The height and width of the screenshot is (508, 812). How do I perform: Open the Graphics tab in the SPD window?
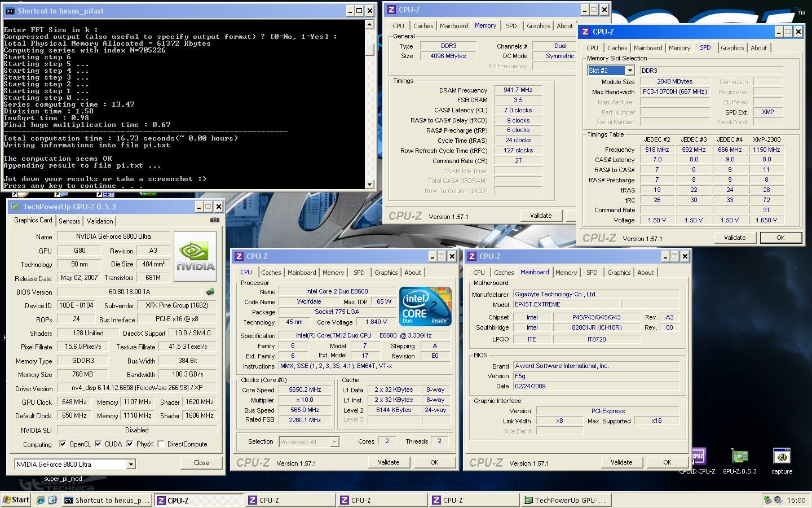point(732,48)
